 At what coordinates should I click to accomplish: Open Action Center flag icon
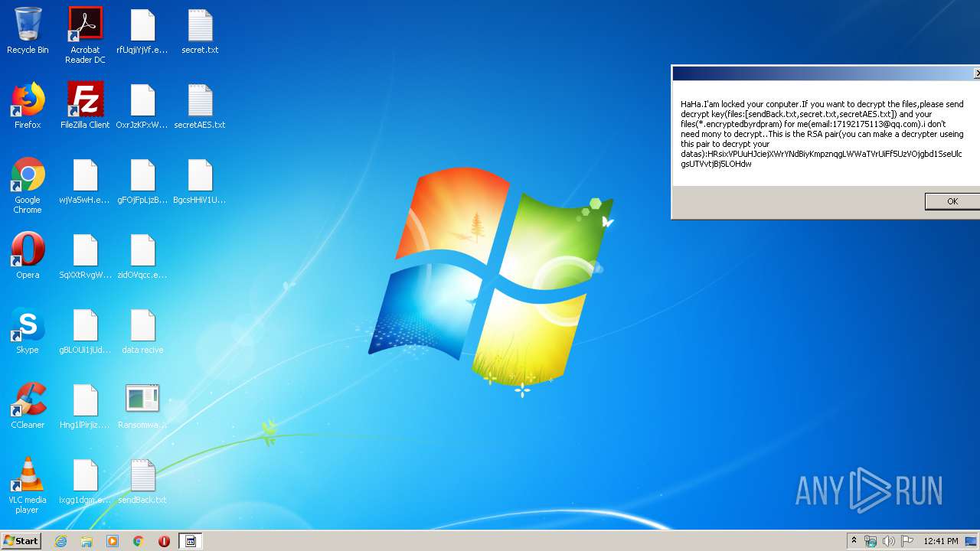pyautogui.click(x=907, y=541)
